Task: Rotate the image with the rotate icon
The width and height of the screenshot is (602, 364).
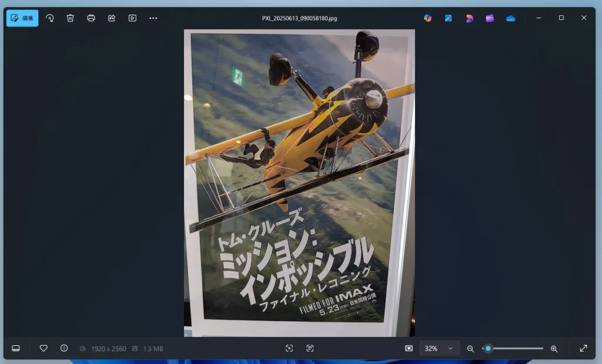Action: [49, 18]
